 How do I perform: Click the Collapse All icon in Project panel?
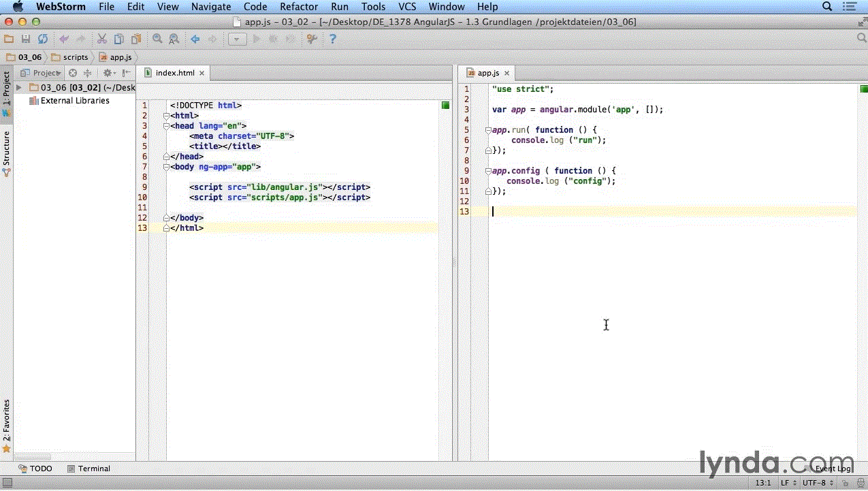click(87, 73)
